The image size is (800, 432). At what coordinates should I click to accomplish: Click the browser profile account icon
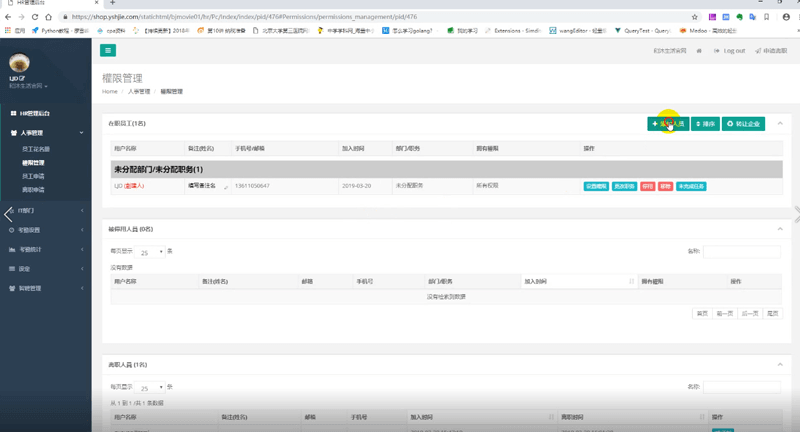click(786, 17)
